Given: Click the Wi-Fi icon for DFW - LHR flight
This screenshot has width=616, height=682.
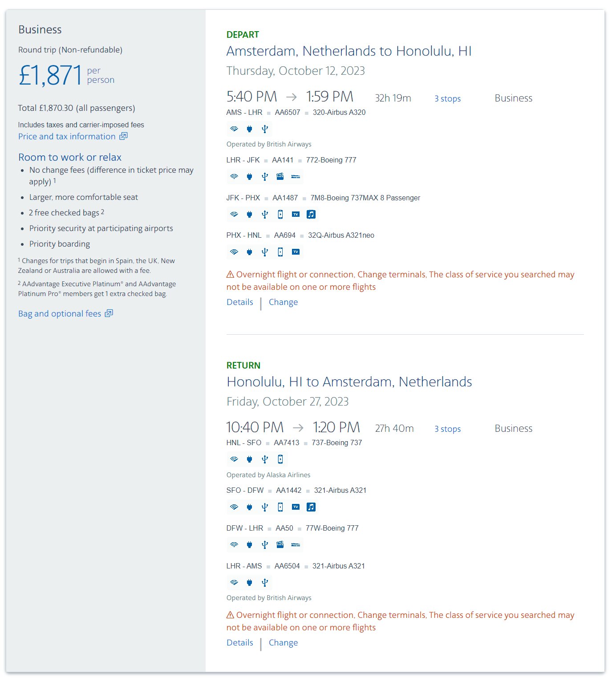Looking at the screenshot, I should (x=234, y=545).
